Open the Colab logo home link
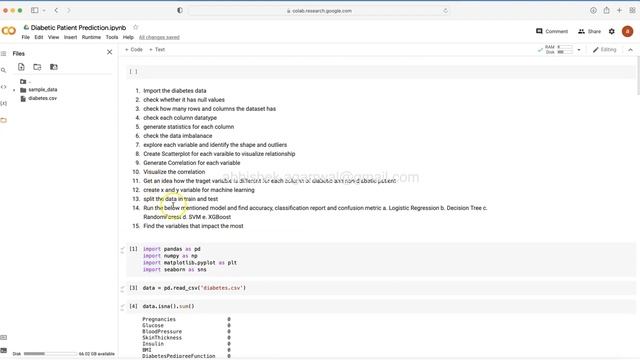The height and width of the screenshot is (360, 640). pyautogui.click(x=9, y=31)
